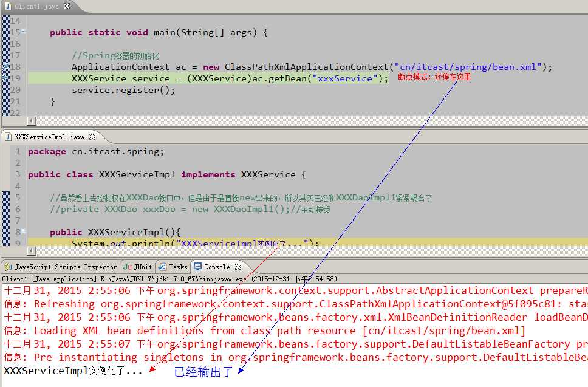The height and width of the screenshot is (387, 588).
Task: Click the class declaration XXXServiceImpl implements XXXService
Action: click(167, 175)
